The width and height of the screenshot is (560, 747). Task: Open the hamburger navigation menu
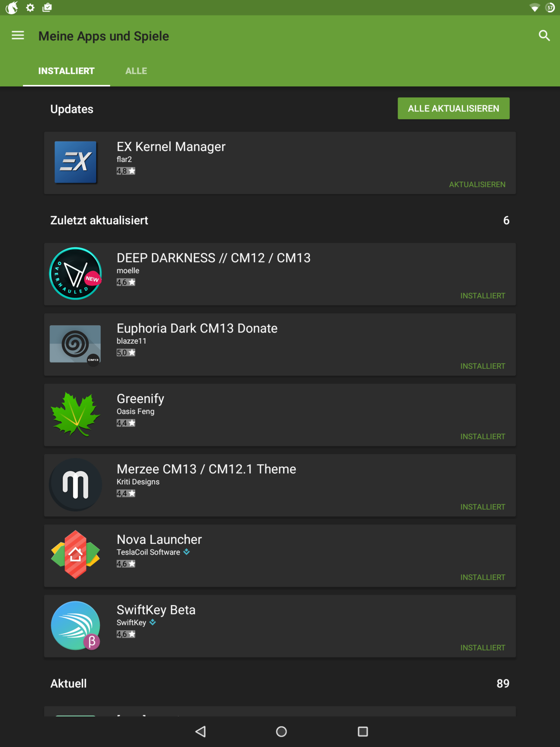pyautogui.click(x=18, y=35)
